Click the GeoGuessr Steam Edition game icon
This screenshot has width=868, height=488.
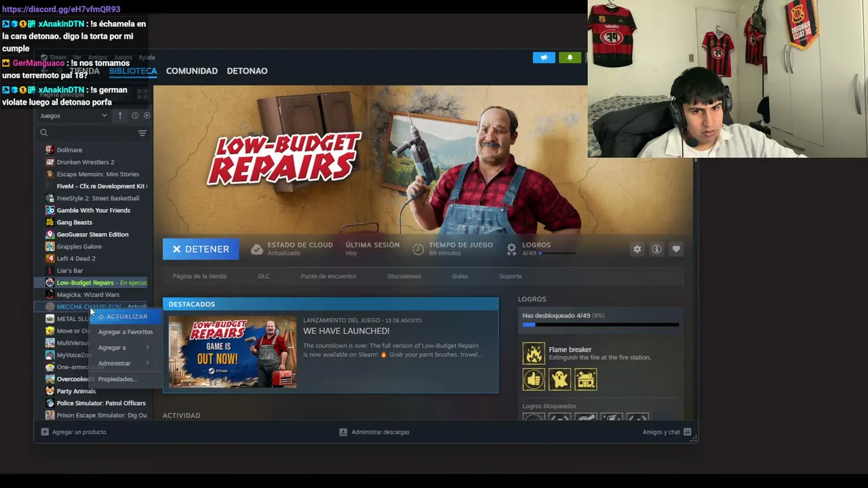[x=50, y=235]
